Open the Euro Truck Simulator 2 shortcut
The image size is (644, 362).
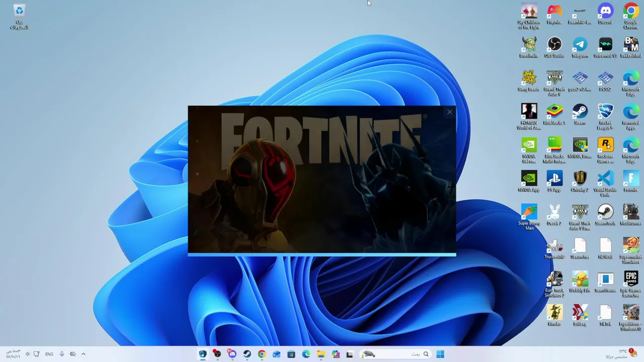click(x=554, y=285)
